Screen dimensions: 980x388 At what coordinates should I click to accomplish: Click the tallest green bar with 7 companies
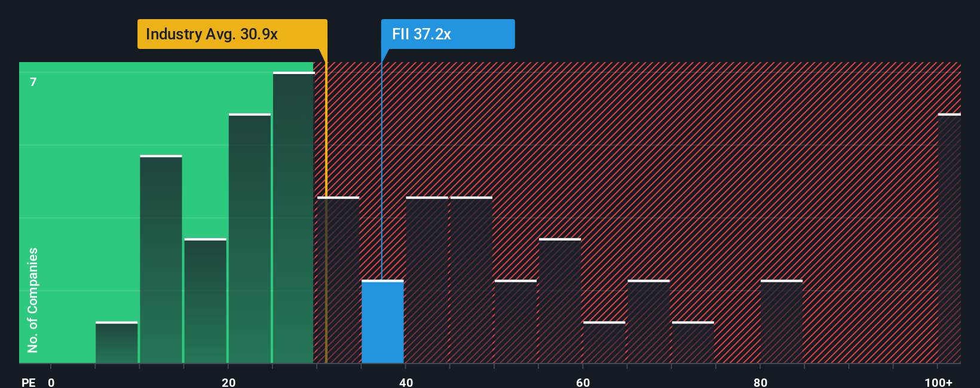point(293,218)
